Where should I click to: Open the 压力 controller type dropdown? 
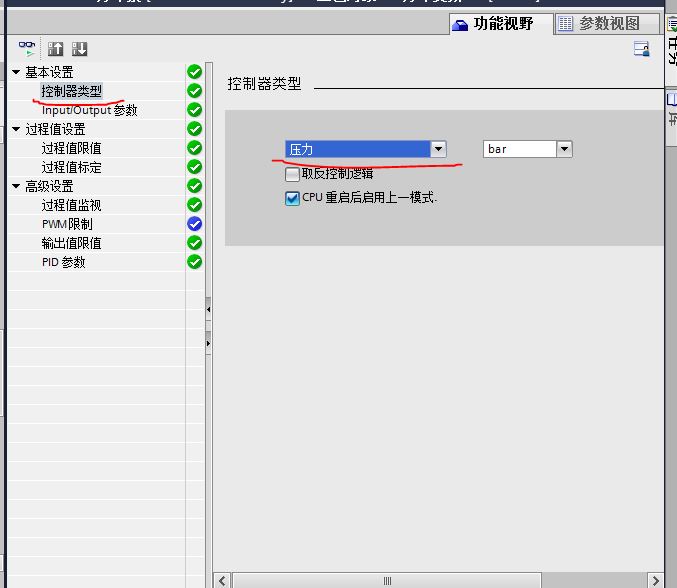438,149
